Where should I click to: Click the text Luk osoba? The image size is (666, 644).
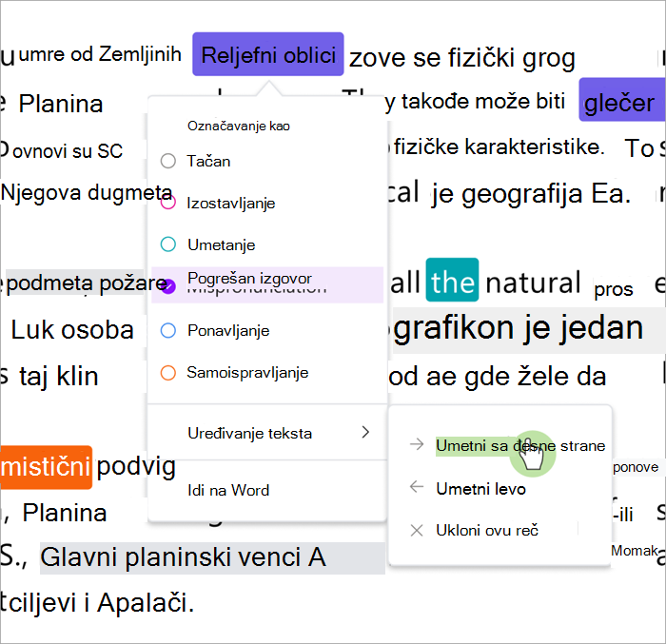(x=72, y=330)
